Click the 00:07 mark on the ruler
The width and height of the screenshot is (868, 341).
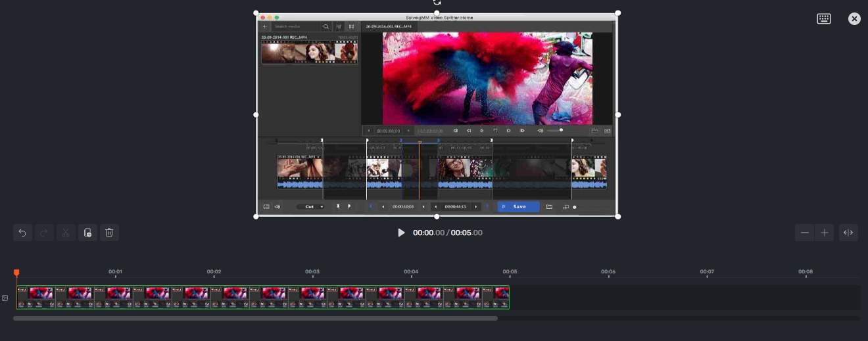[x=707, y=271]
